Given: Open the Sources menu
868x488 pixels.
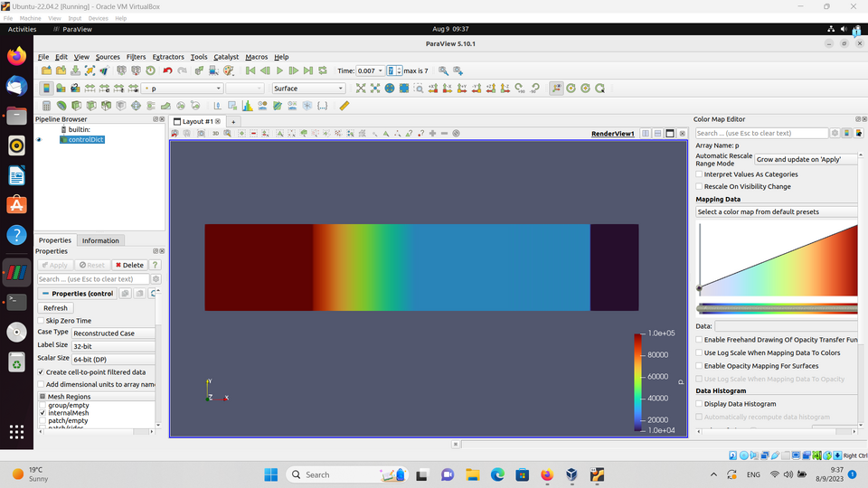Looking at the screenshot, I should point(108,57).
